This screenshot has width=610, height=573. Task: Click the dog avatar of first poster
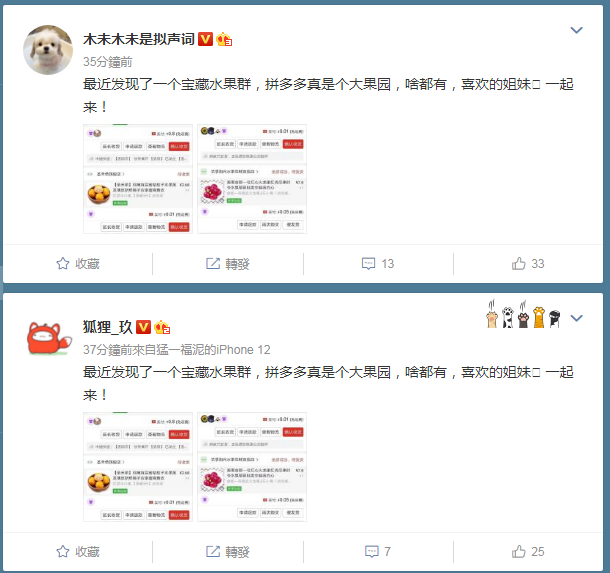pos(48,50)
